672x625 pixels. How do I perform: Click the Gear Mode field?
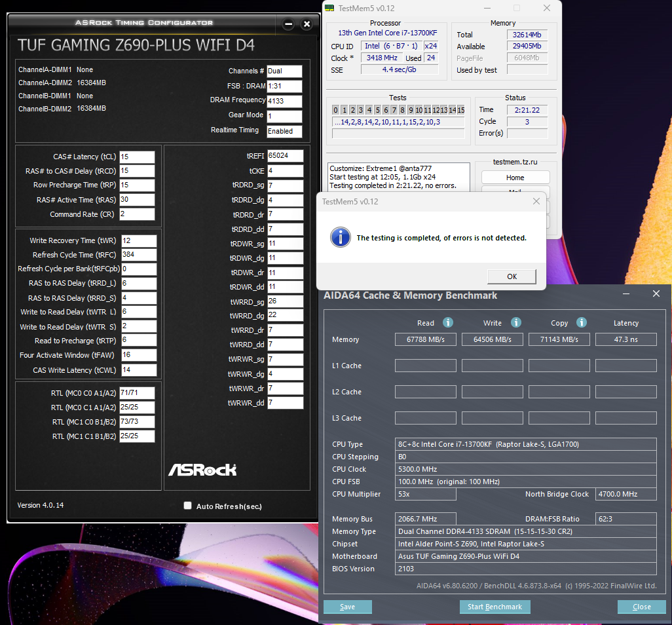284,116
